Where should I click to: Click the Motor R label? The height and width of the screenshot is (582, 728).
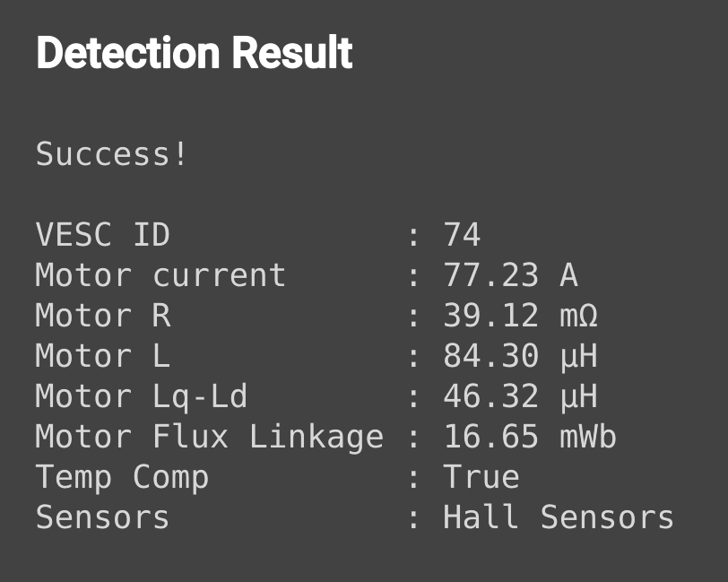102,316
